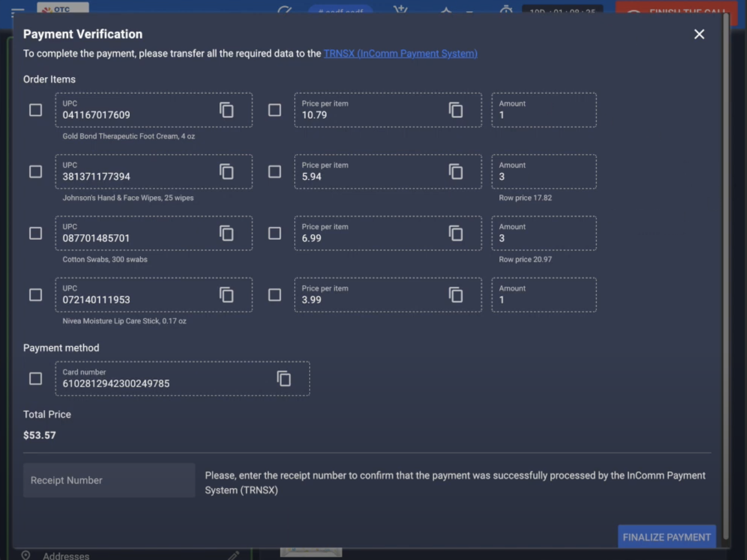Copy the UPC 381371177394 value
Image resolution: width=747 pixels, height=560 pixels.
tap(226, 172)
